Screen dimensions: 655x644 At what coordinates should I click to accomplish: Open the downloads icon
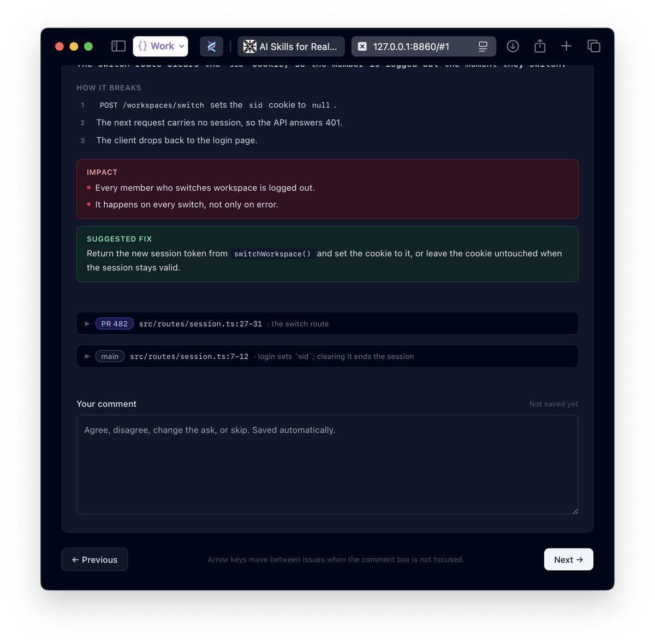pyautogui.click(x=513, y=46)
